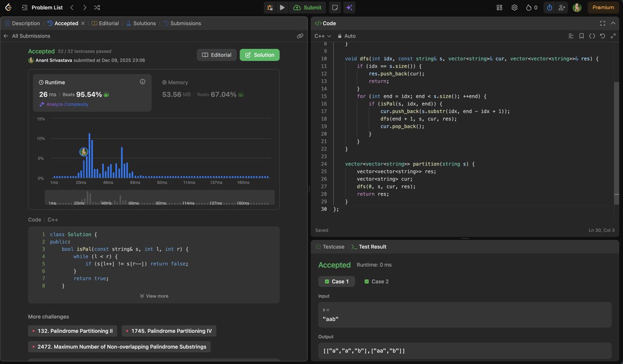The width and height of the screenshot is (623, 364).
Task: Show the streak flame counter
Action: pyautogui.click(x=532, y=7)
